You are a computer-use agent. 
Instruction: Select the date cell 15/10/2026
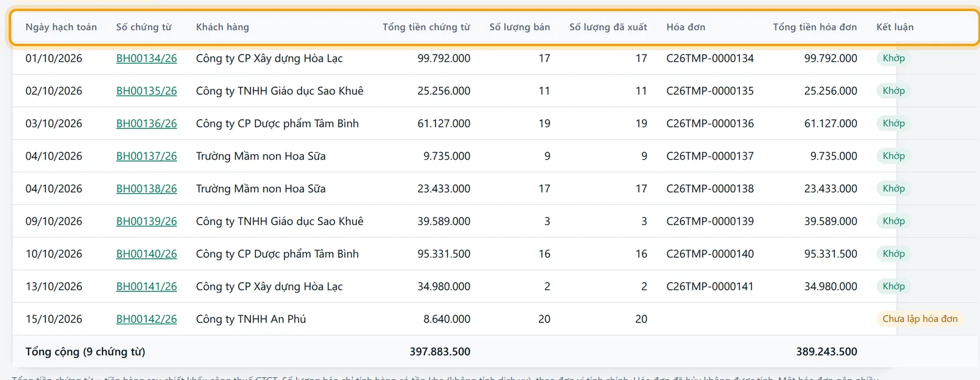[x=54, y=319]
